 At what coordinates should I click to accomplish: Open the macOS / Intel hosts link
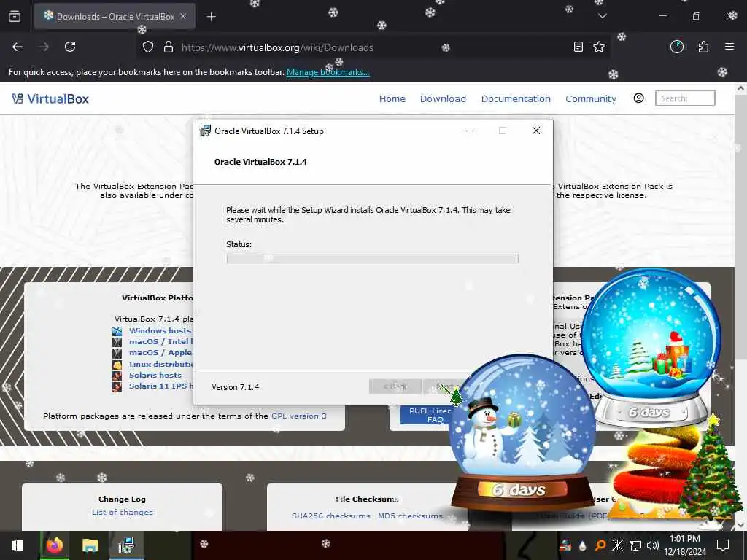(x=160, y=341)
